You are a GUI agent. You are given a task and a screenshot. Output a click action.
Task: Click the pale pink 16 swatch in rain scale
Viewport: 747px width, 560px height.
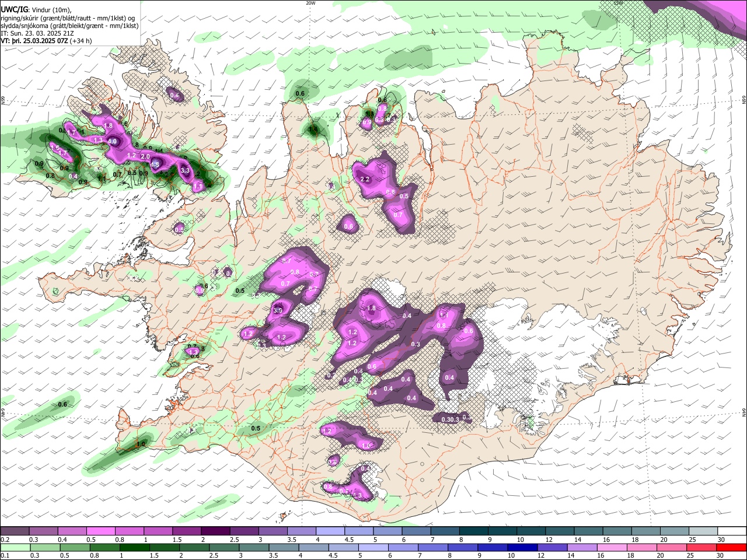pyautogui.click(x=613, y=547)
